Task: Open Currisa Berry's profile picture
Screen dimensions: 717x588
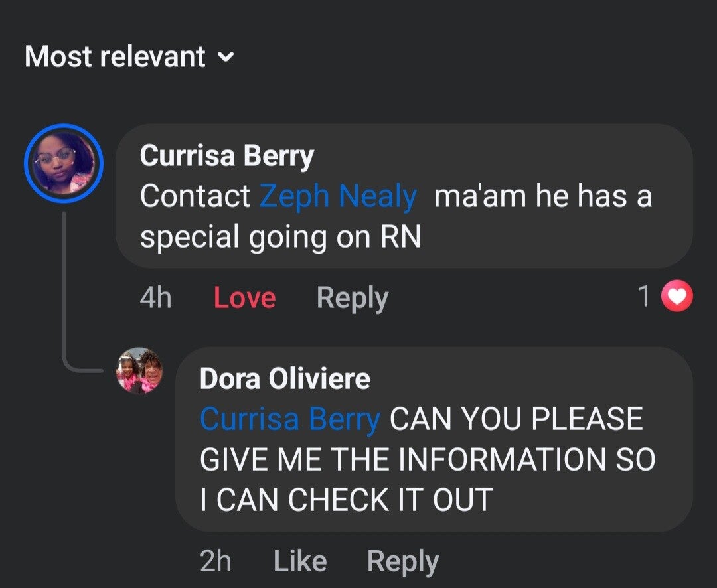Action: coord(63,163)
